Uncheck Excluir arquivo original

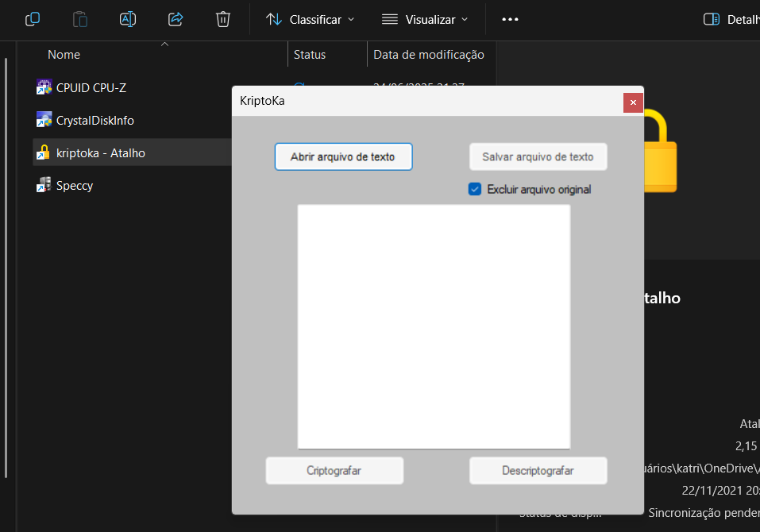(474, 189)
